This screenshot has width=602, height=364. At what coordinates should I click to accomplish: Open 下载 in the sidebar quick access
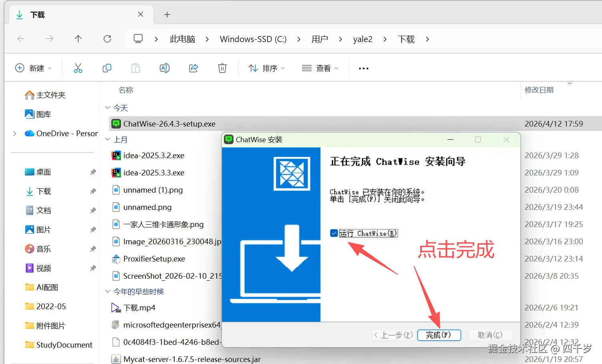click(x=38, y=191)
